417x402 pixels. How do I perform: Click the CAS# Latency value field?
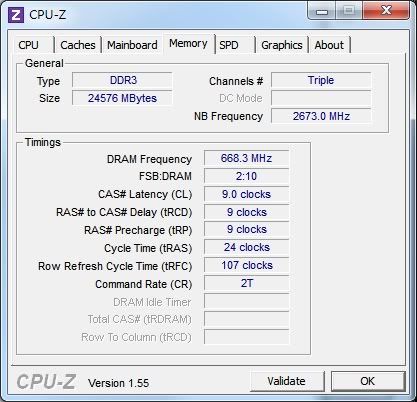(246, 194)
